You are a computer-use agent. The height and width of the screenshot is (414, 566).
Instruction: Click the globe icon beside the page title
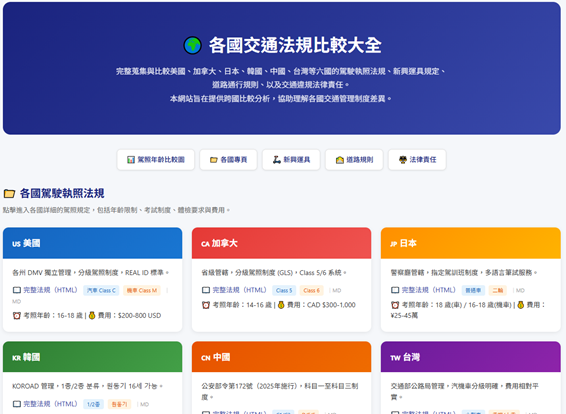[x=192, y=45]
